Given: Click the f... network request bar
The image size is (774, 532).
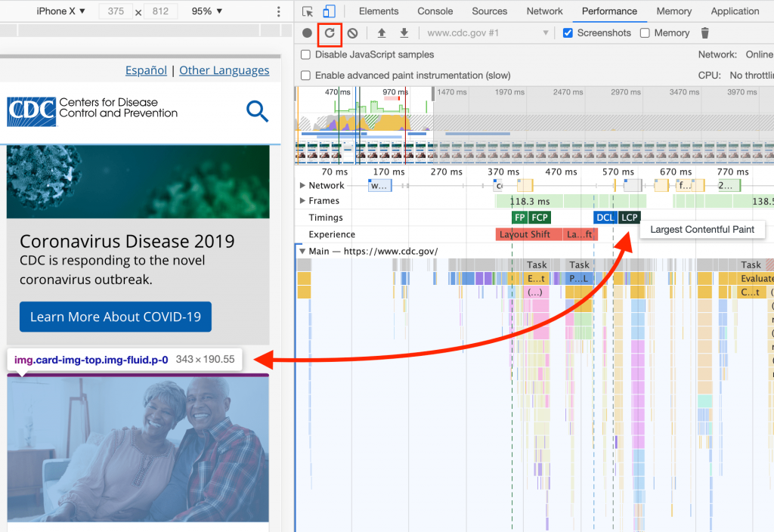Looking at the screenshot, I should click(x=685, y=186).
